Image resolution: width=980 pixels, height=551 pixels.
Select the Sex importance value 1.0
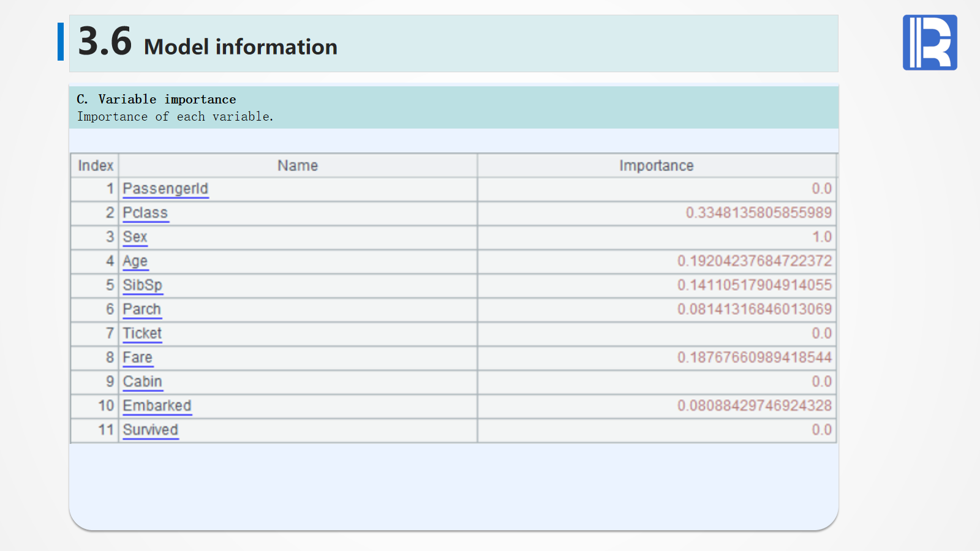[x=821, y=237]
